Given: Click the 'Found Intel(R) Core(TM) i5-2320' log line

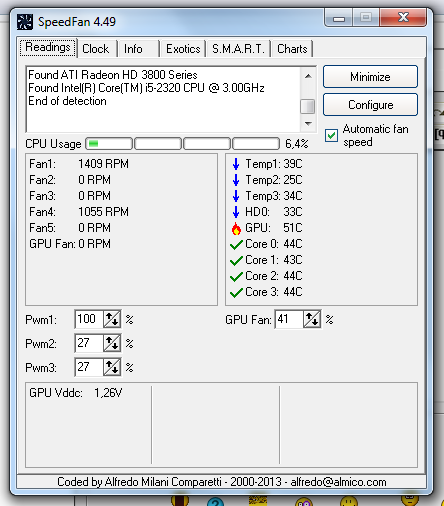Looking at the screenshot, I should click(x=146, y=88).
